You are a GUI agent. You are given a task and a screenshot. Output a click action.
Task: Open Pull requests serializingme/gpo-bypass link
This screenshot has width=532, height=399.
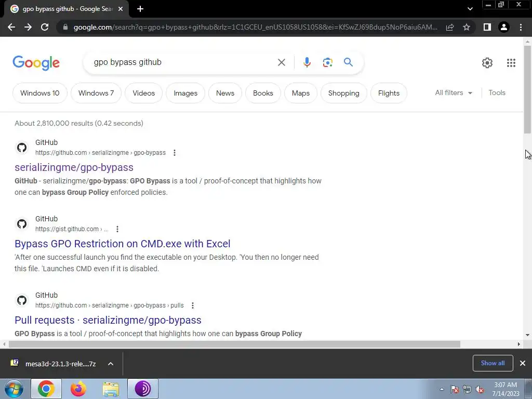click(x=108, y=320)
